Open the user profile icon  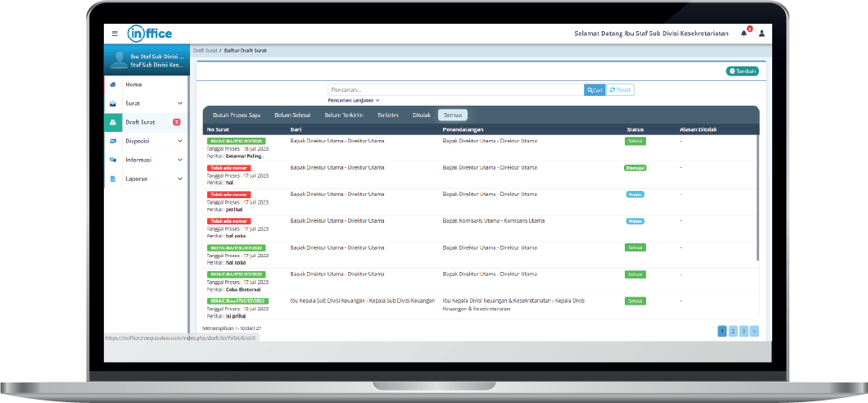point(762,34)
